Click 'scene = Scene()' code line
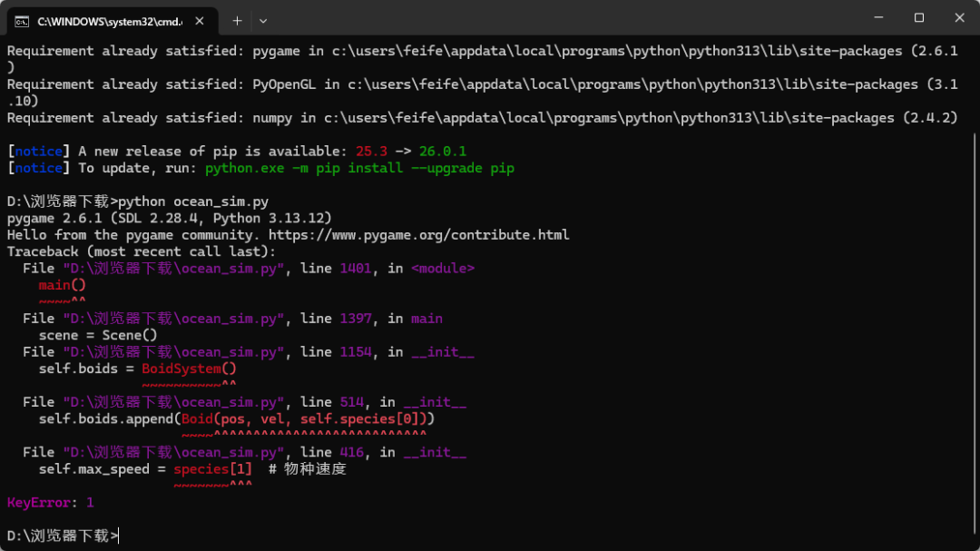Screen dimensions: 980x551 point(98,335)
